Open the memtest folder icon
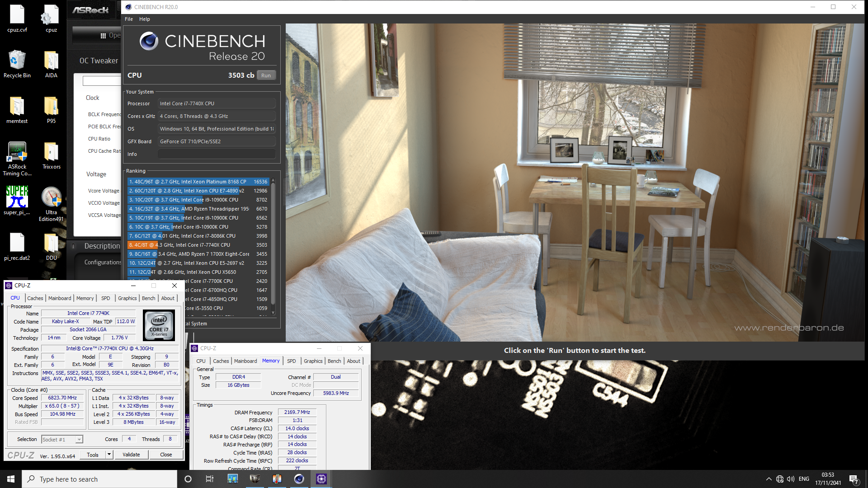Image resolution: width=868 pixels, height=488 pixels. coord(17,109)
